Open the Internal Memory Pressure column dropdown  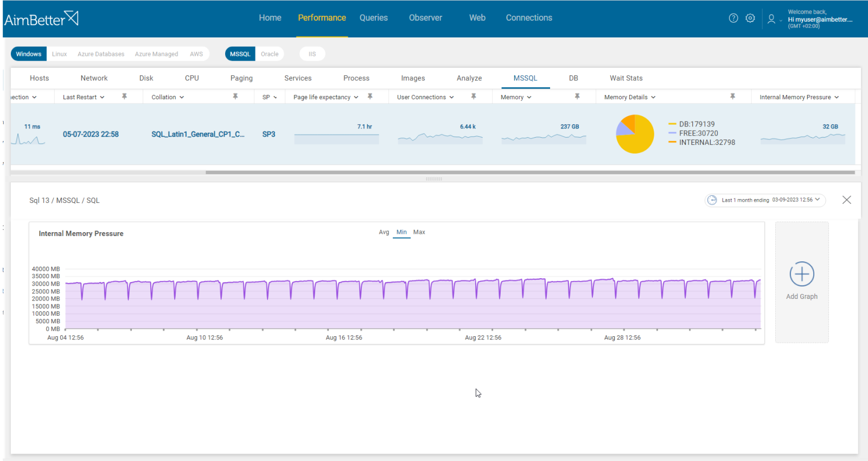[837, 97]
